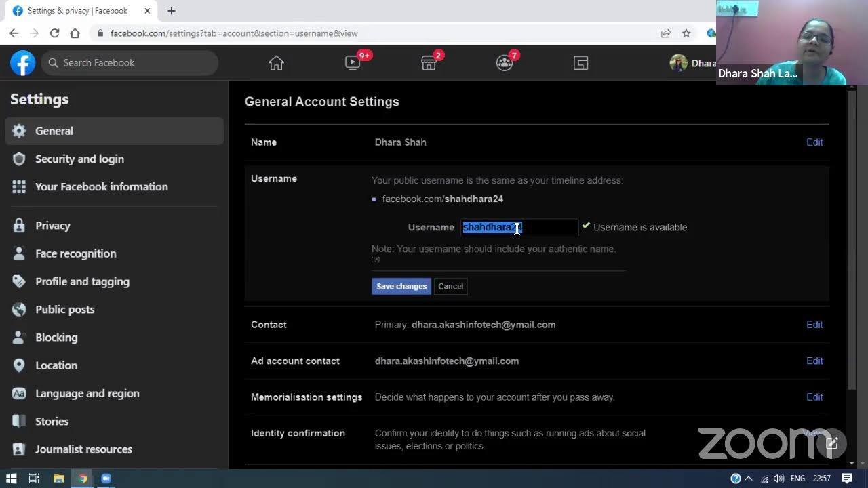Click the share page icon in address bar
The width and height of the screenshot is (868, 488).
[x=666, y=33]
